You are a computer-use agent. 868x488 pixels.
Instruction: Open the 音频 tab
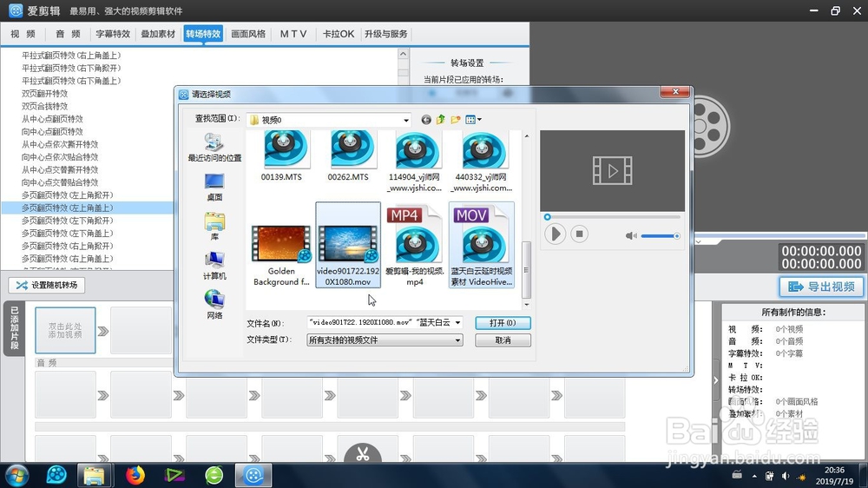(68, 34)
